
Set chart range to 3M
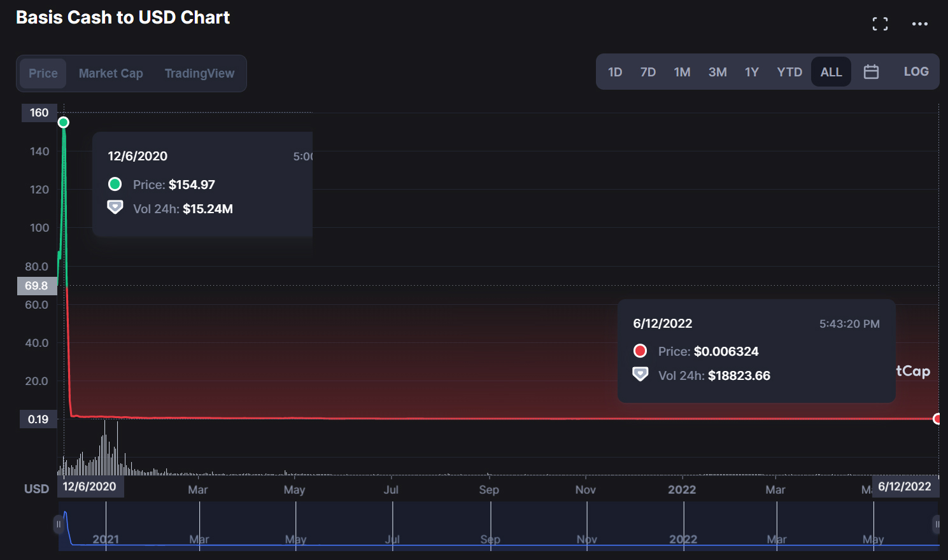point(718,72)
